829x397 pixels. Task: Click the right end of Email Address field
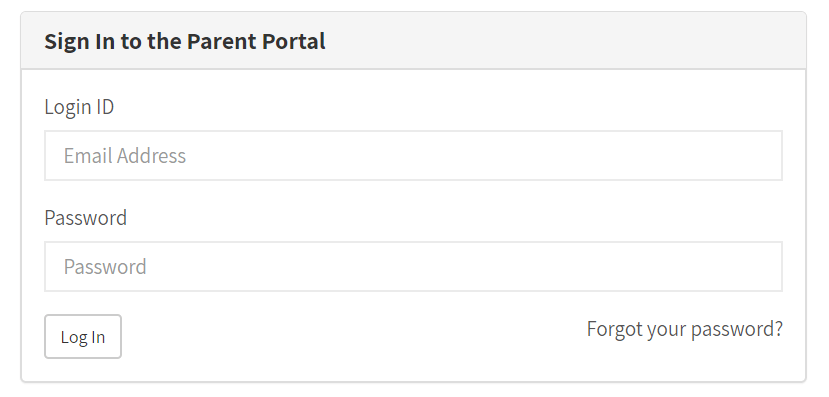[761, 155]
